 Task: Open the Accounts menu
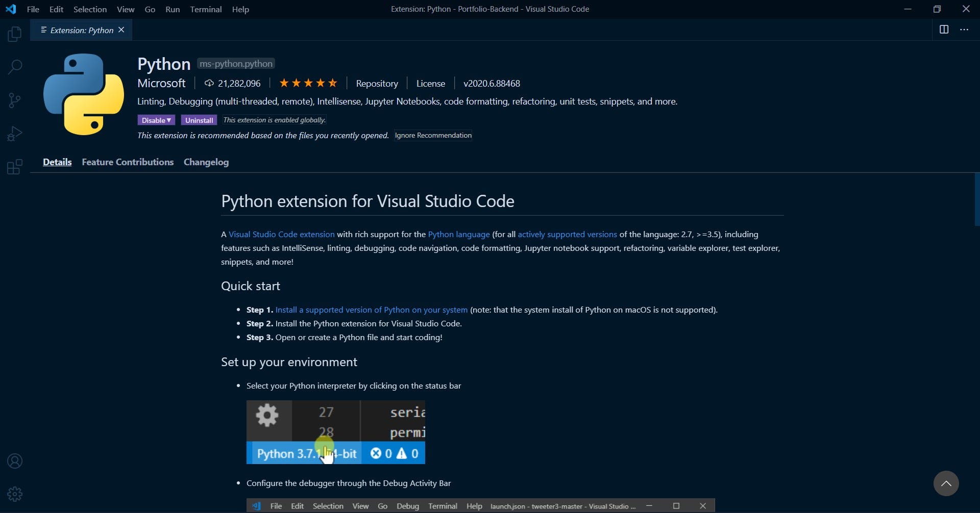click(14, 460)
